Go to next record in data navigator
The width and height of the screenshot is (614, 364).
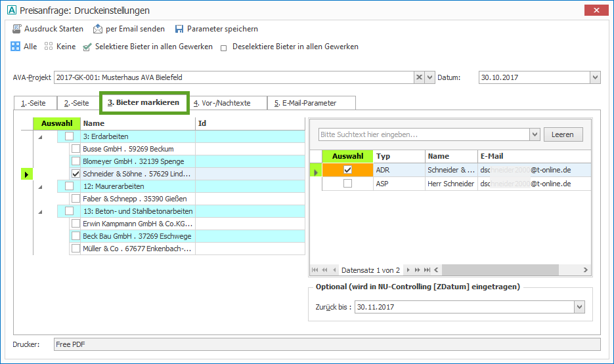pyautogui.click(x=408, y=270)
